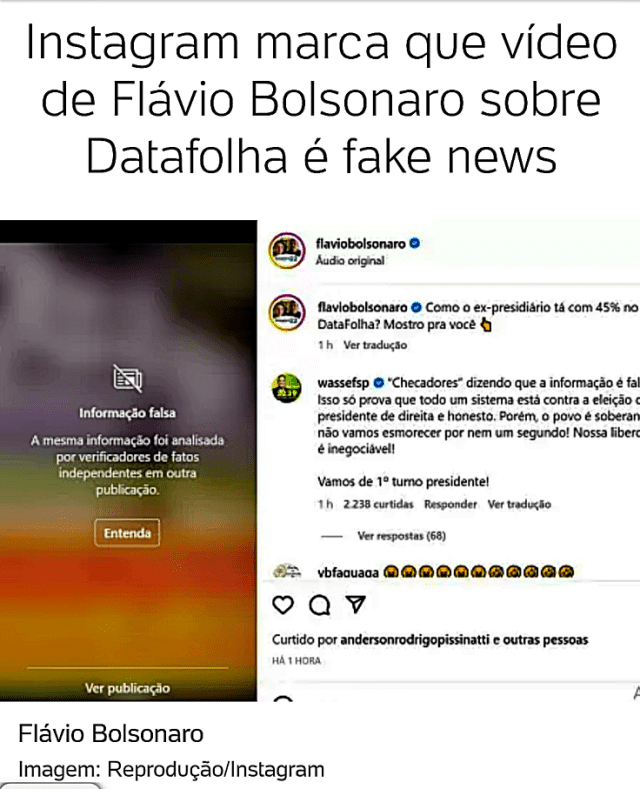Open the 2.238 curtidas likes list
The height and width of the screenshot is (789, 640).
pos(378,504)
